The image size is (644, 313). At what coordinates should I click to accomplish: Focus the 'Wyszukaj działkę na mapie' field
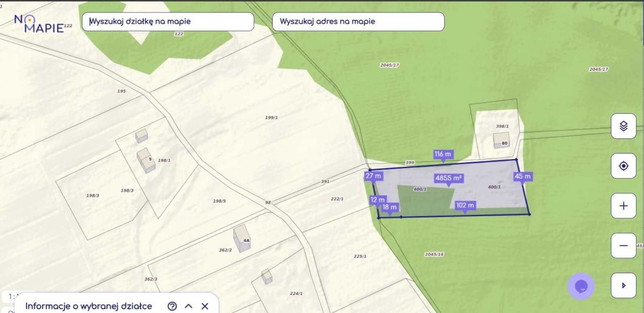coord(168,22)
